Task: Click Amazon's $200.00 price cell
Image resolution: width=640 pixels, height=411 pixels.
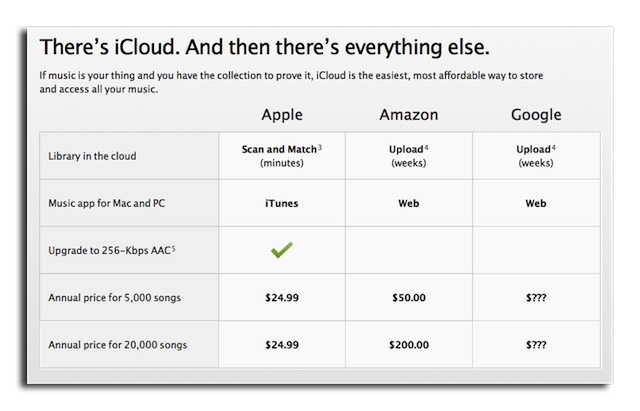Action: 408,345
